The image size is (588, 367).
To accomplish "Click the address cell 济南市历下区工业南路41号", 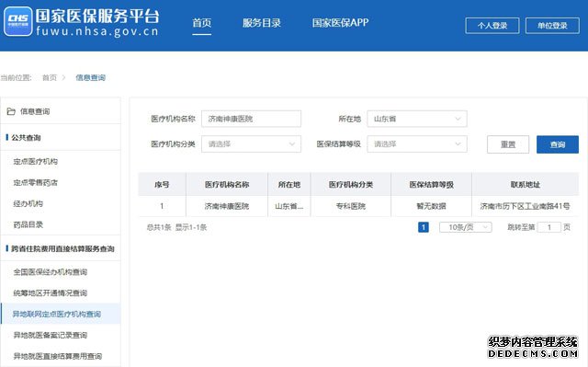I will (x=525, y=206).
